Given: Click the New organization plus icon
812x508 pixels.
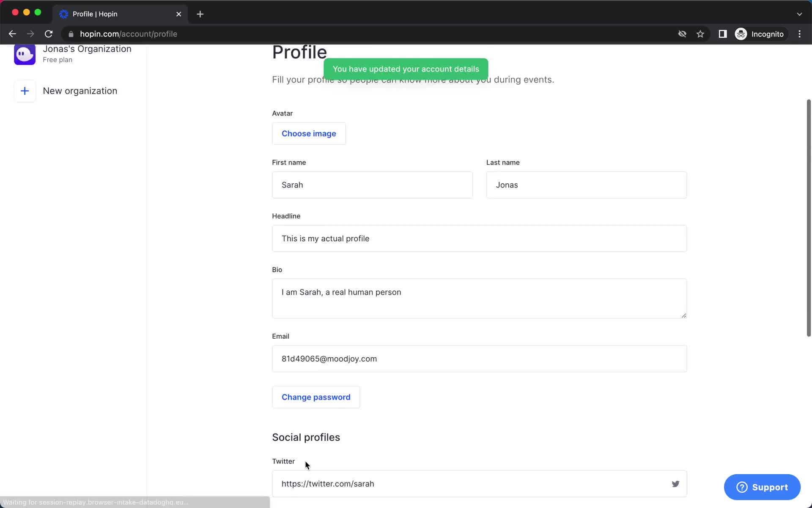Looking at the screenshot, I should (x=24, y=91).
